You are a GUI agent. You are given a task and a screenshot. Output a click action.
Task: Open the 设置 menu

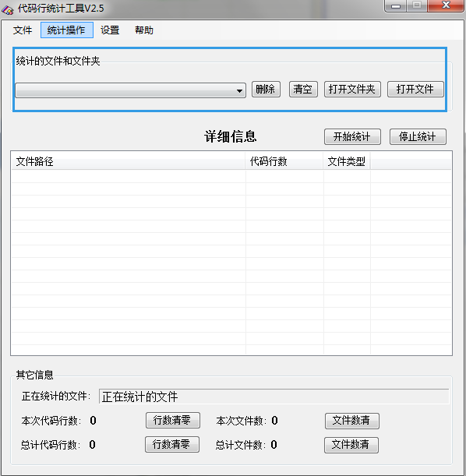pyautogui.click(x=110, y=30)
